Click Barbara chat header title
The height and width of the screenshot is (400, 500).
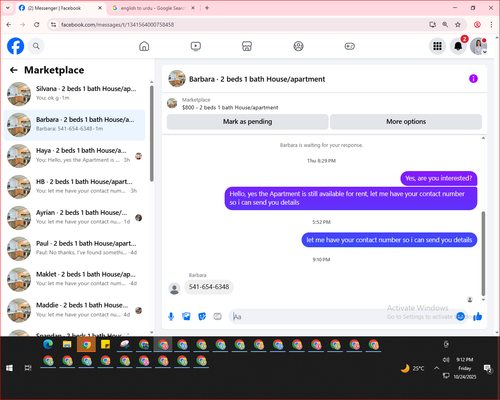[257, 79]
